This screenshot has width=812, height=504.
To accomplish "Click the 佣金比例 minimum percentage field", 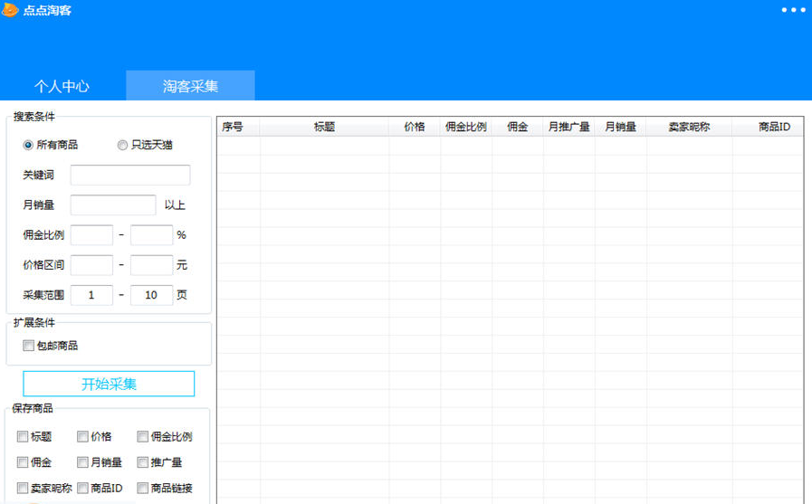I will click(x=91, y=235).
